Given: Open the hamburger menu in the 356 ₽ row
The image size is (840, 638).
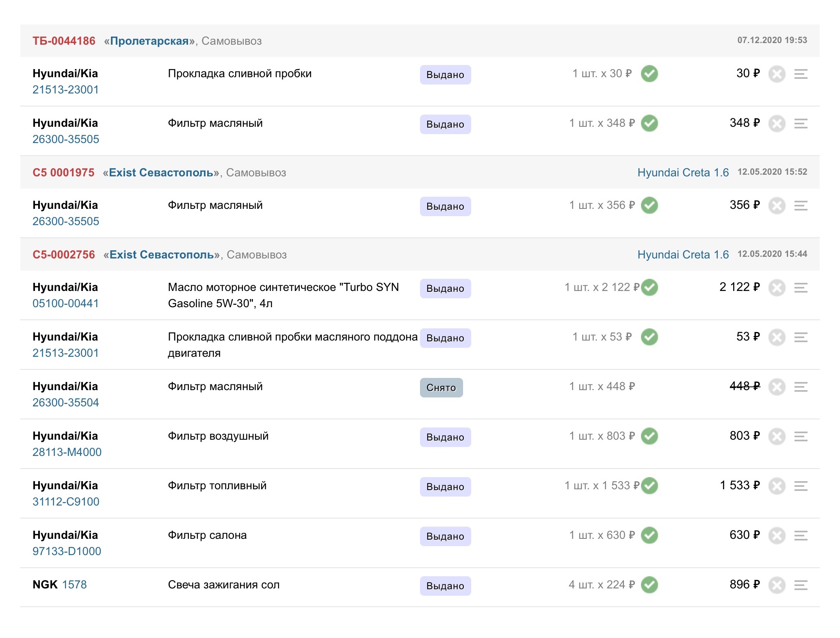Looking at the screenshot, I should click(x=801, y=206).
